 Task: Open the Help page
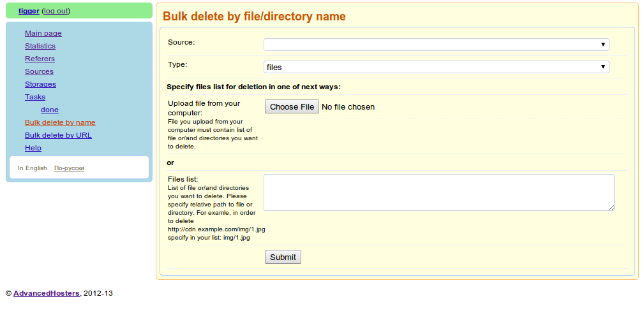tap(33, 148)
